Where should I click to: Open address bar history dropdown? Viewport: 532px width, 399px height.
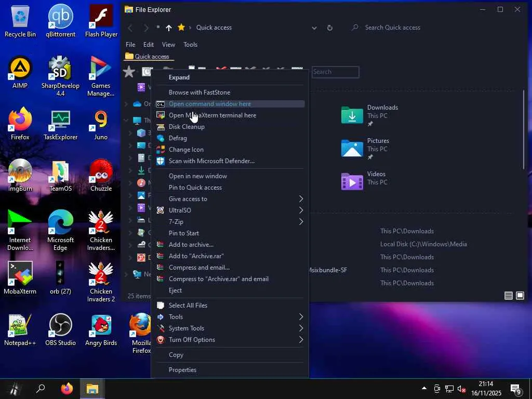click(314, 28)
